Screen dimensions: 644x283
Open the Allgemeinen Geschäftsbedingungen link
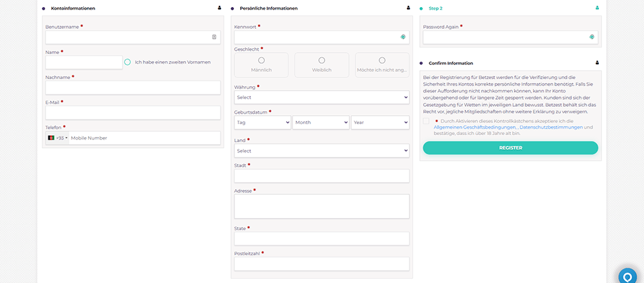473,127
